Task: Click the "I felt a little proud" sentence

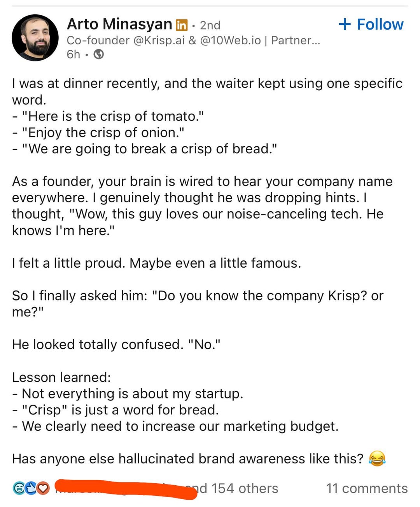Action: point(156,263)
